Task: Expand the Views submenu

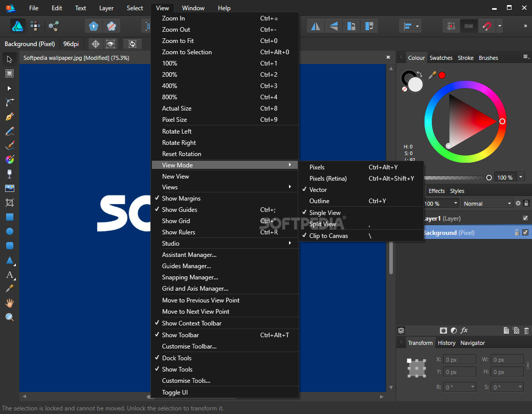Action: point(225,187)
